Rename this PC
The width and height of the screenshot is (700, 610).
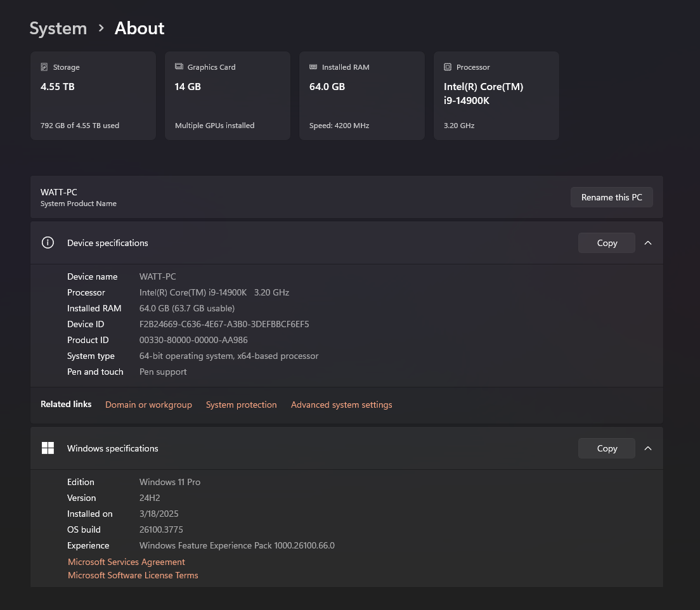(x=612, y=197)
